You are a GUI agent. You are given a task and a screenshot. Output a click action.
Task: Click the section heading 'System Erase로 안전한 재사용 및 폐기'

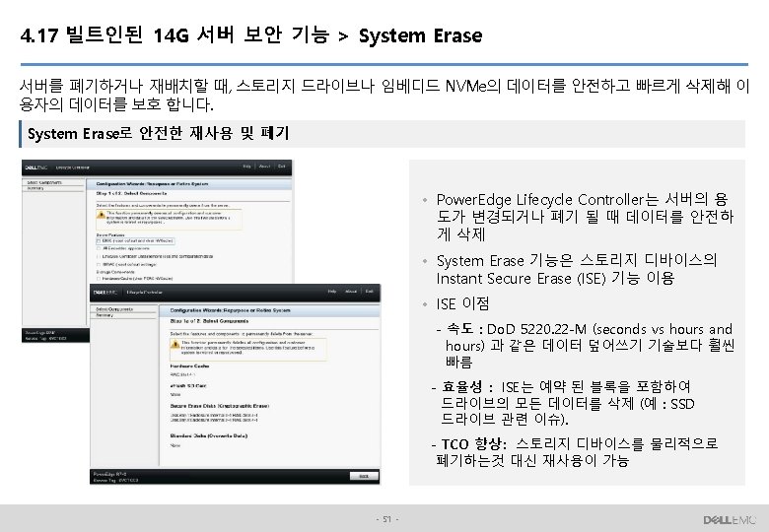click(x=158, y=133)
